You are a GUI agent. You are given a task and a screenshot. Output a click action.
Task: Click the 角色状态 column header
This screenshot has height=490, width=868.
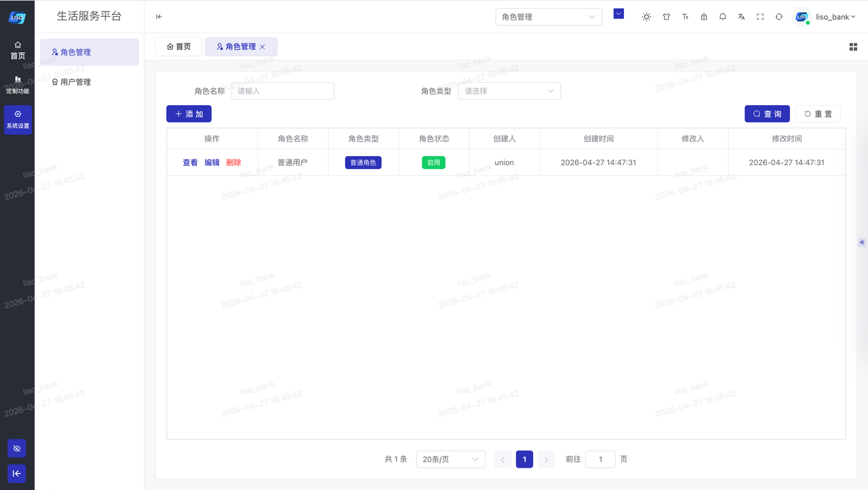point(434,138)
